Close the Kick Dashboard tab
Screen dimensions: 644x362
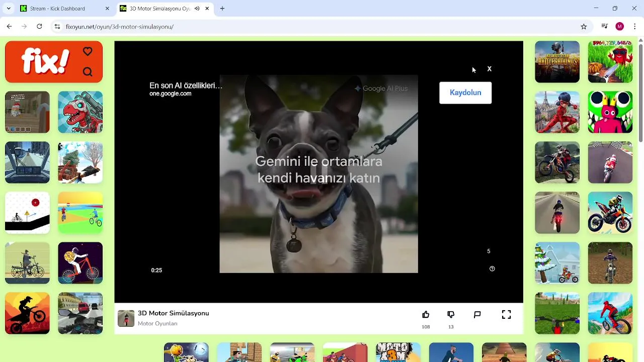click(x=107, y=9)
